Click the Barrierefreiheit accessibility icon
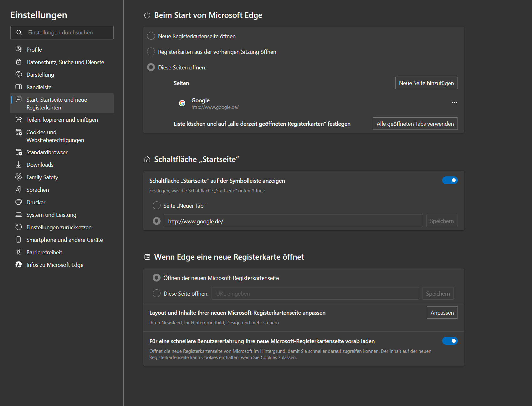This screenshot has width=532, height=406. pyautogui.click(x=19, y=252)
